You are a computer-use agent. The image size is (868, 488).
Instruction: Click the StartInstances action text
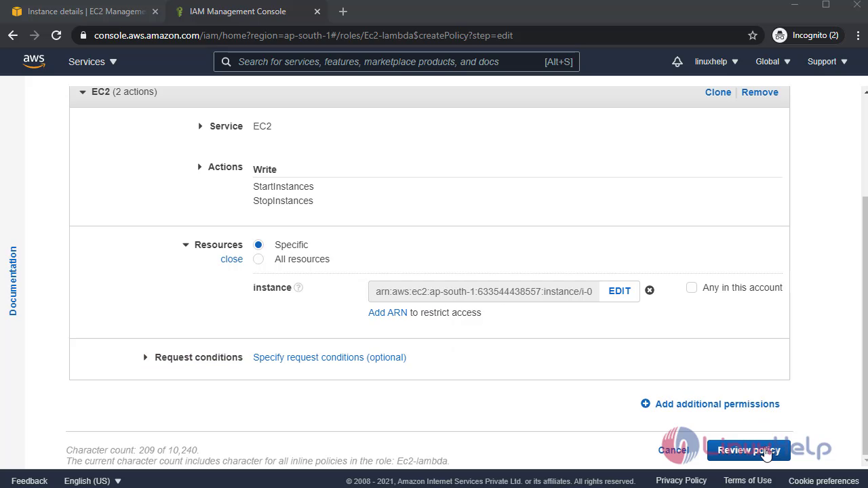283,186
